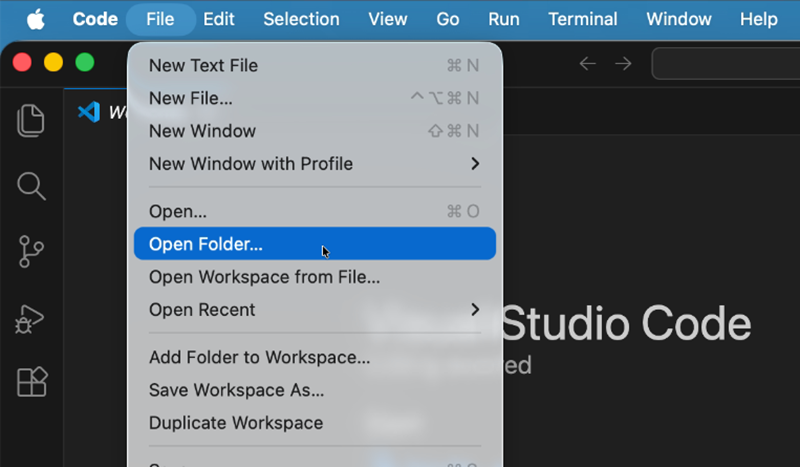Click the Apple menu icon
800x467 pixels.
[36, 19]
